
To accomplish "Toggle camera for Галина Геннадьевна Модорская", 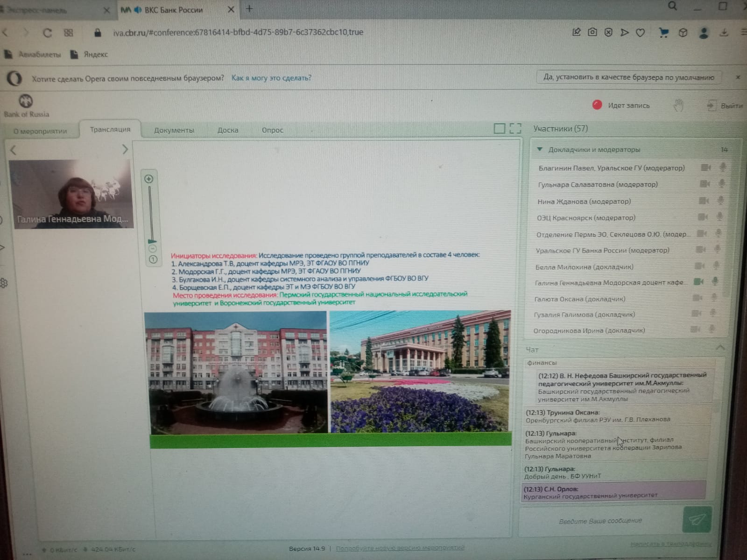I will coord(698,281).
